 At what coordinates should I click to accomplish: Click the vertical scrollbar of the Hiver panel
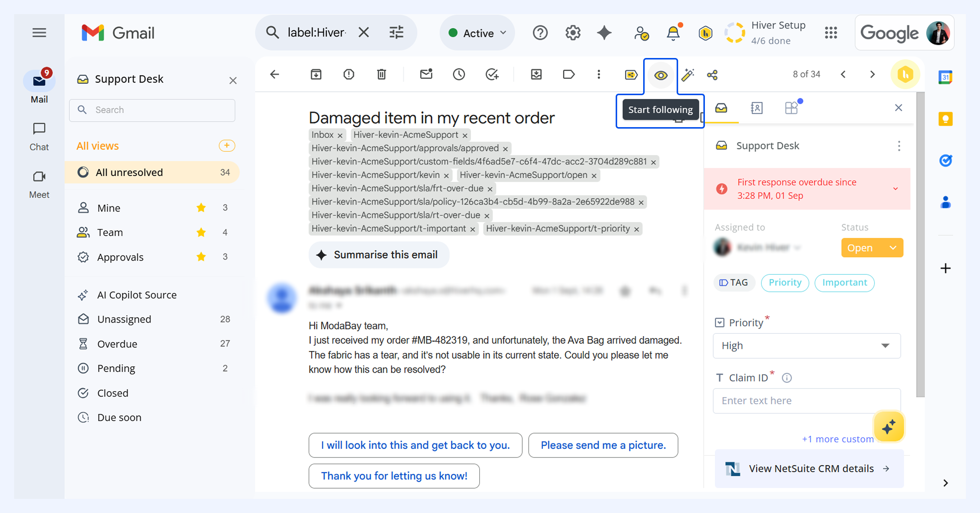(920, 245)
